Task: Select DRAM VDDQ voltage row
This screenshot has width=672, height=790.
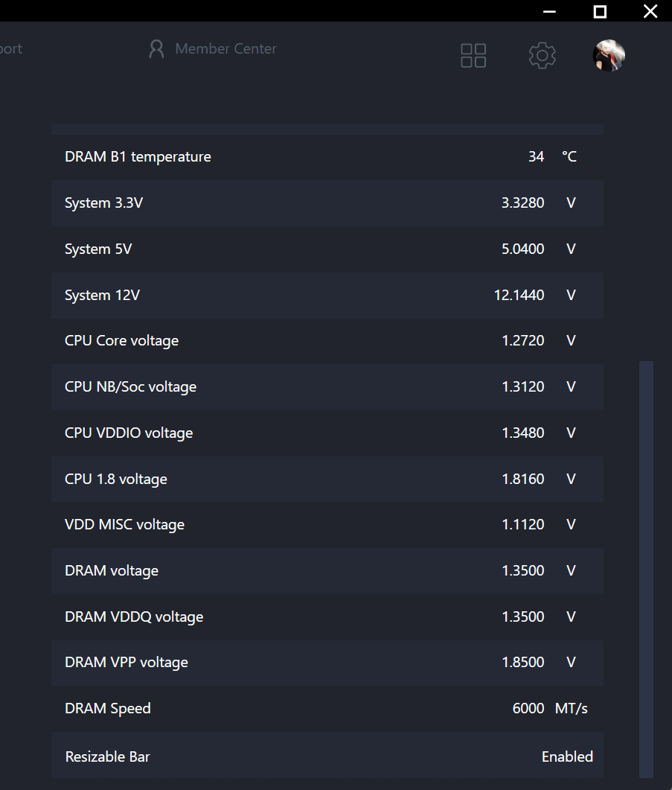Action: coord(327,617)
